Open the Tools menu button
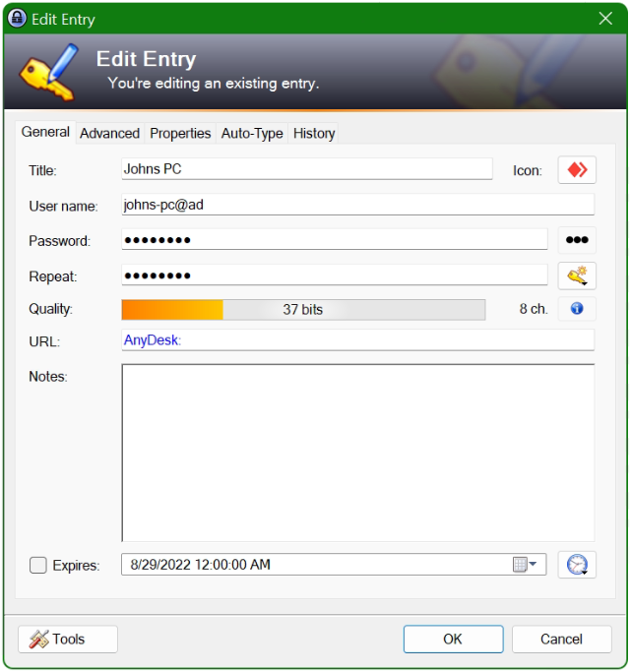Viewport: 630px width, 672px height. coord(68,639)
